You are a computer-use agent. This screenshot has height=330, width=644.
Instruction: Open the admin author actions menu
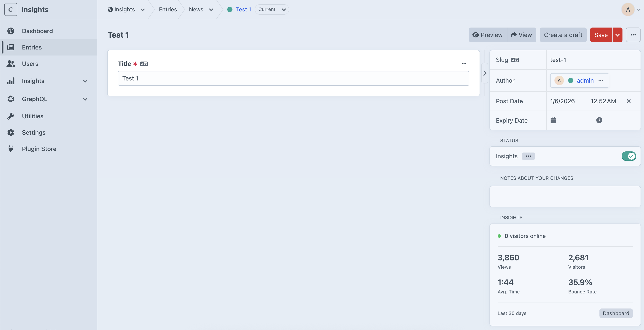point(601,80)
